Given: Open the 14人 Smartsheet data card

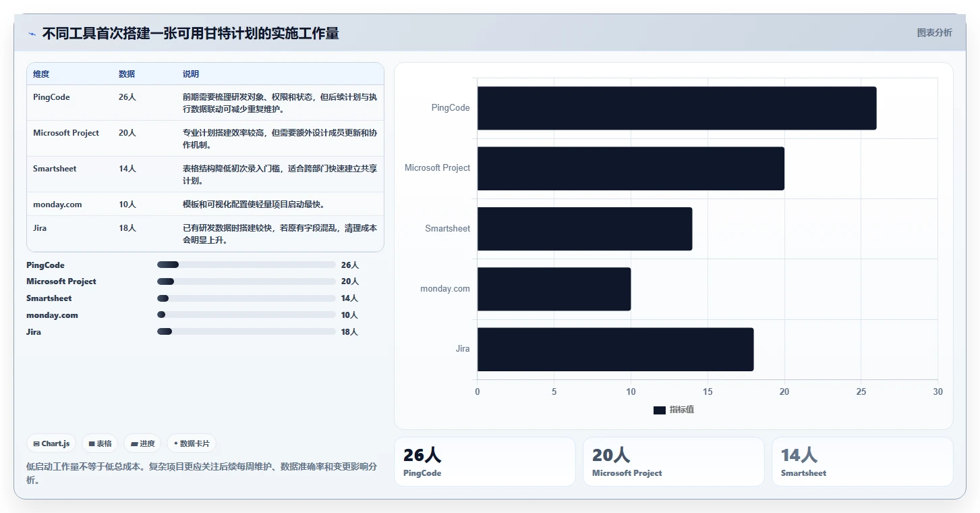Looking at the screenshot, I should click(x=863, y=462).
